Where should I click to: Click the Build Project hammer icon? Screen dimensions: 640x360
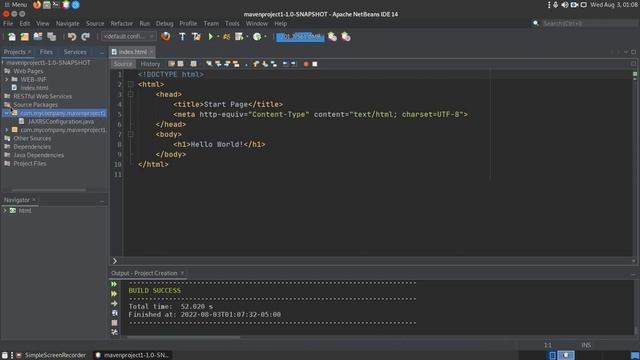[x=182, y=37]
